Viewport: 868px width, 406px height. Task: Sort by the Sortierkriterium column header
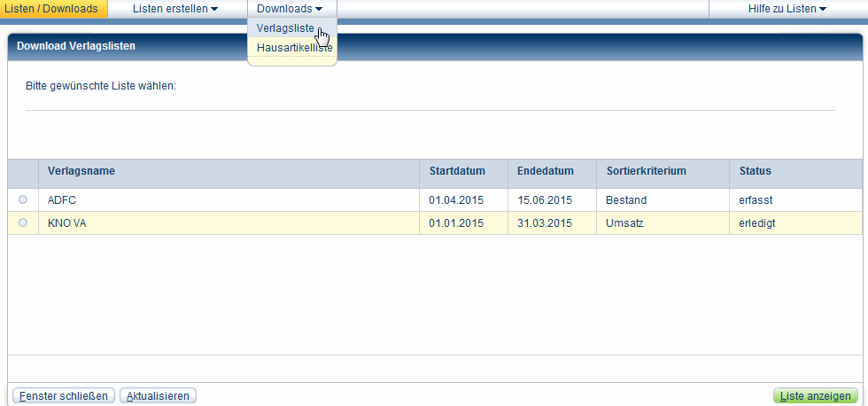pyautogui.click(x=647, y=171)
